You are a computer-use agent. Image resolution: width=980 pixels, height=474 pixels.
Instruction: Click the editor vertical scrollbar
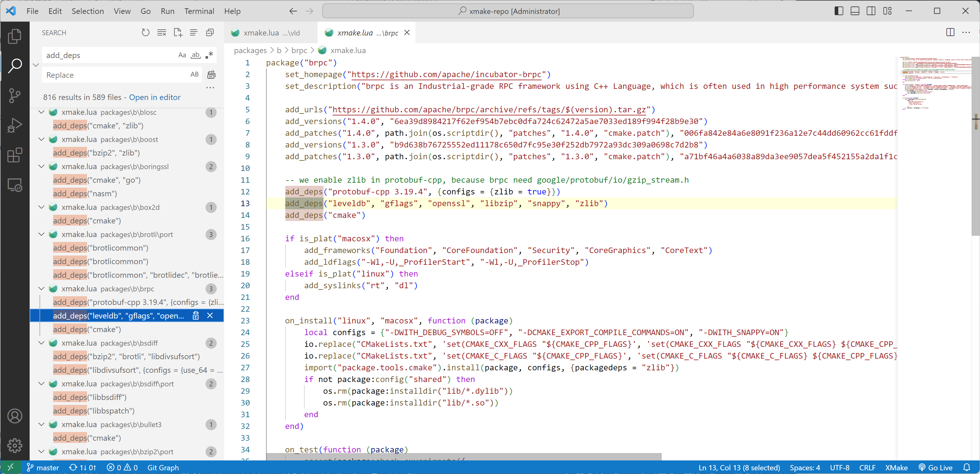click(x=976, y=147)
